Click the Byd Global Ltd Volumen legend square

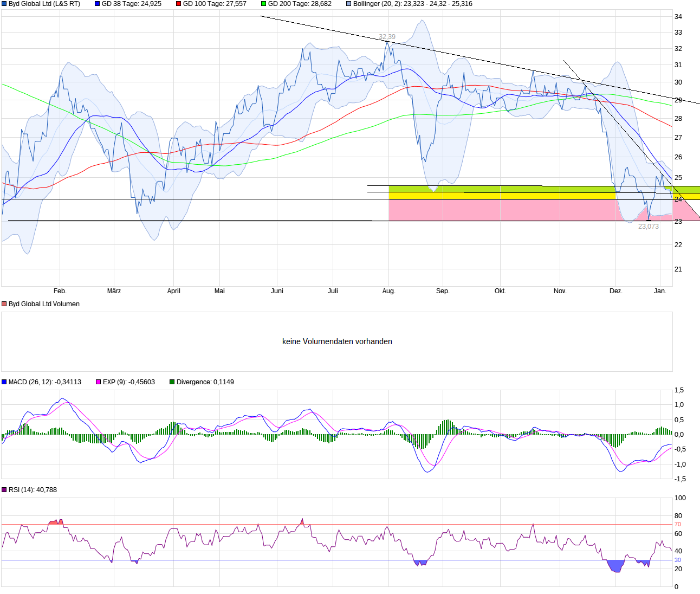pos(4,304)
